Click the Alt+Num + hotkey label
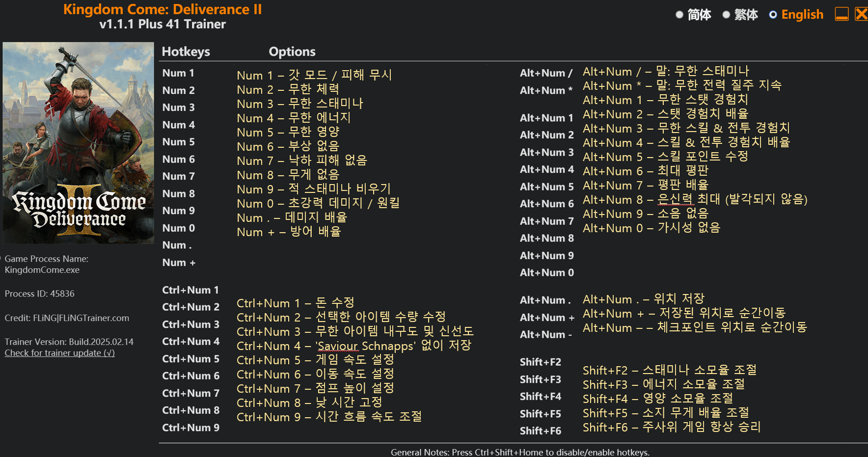868x457 pixels. [x=547, y=318]
